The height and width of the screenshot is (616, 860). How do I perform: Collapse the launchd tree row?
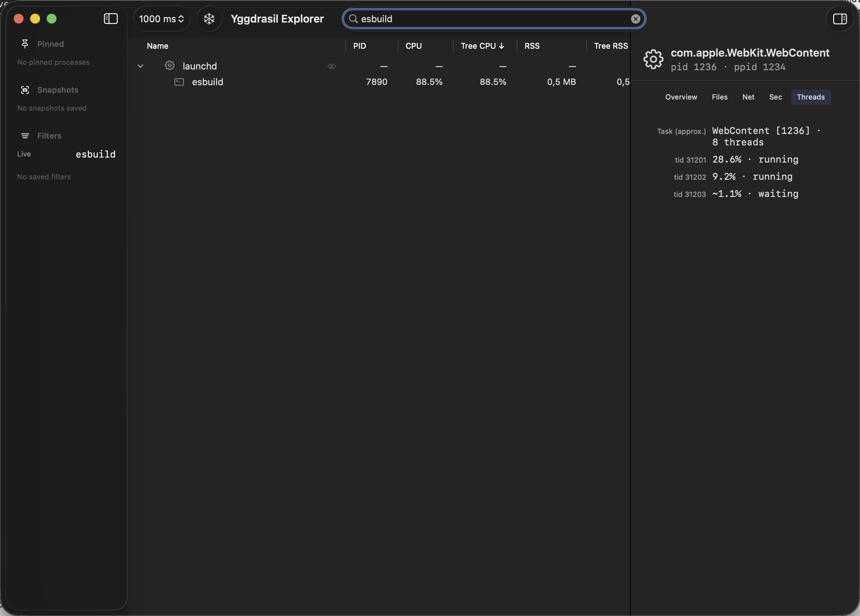(x=140, y=66)
